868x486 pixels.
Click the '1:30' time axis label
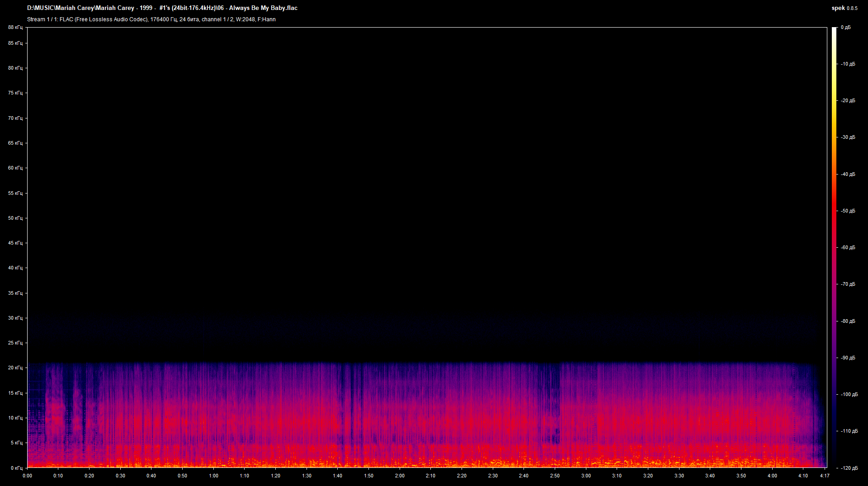coord(307,476)
